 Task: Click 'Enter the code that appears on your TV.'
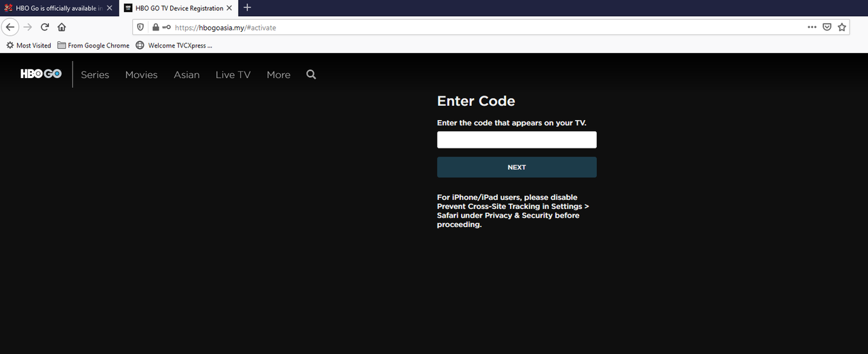pos(511,123)
